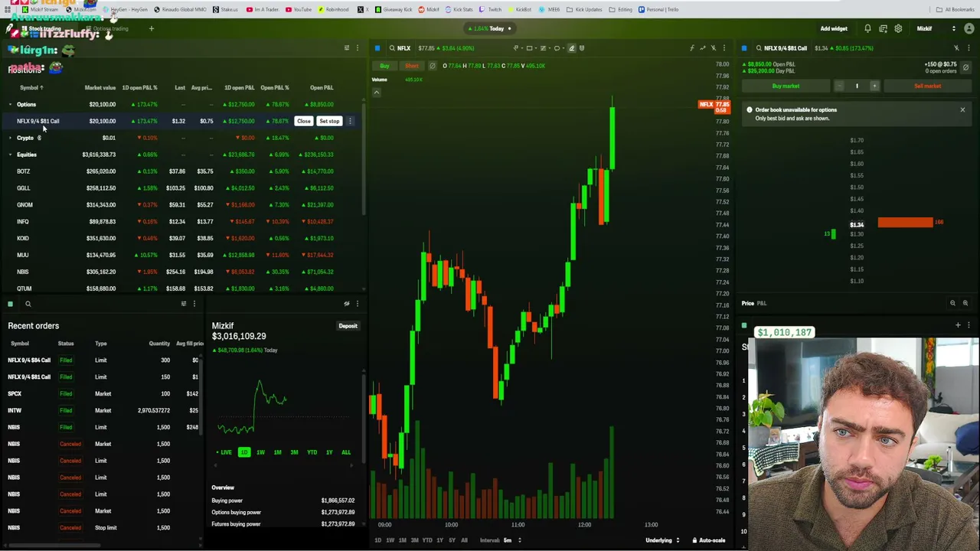
Task: Open the rectangle shapes tool dropdown on chart
Action: pyautogui.click(x=531, y=48)
